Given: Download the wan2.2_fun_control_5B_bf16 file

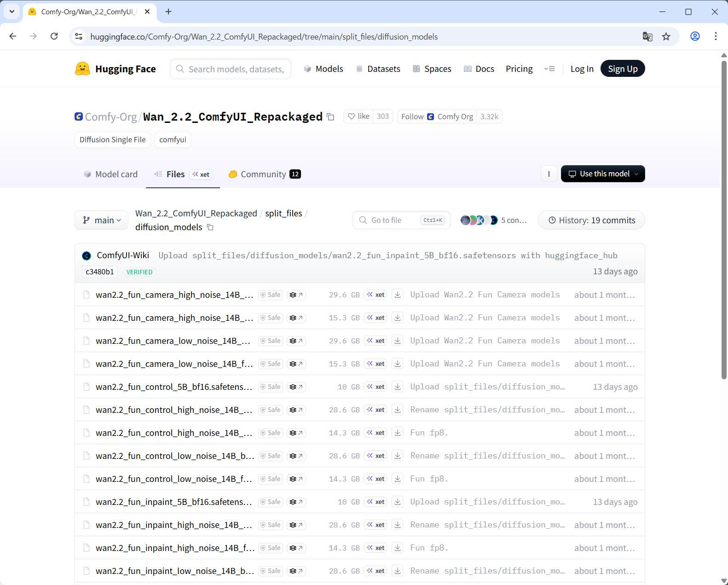Looking at the screenshot, I should pos(398,387).
